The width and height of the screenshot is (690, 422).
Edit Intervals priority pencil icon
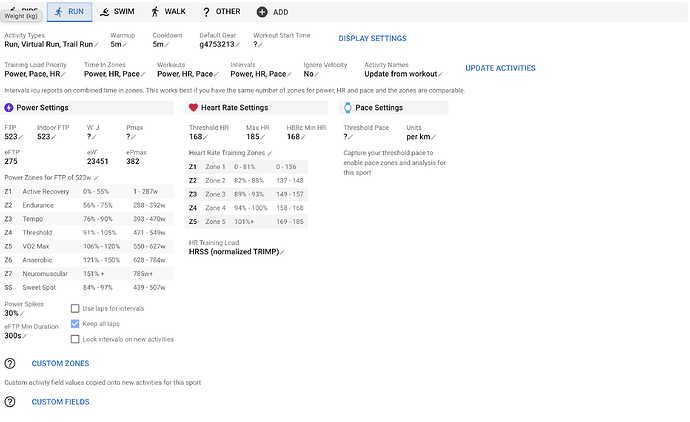click(290, 74)
